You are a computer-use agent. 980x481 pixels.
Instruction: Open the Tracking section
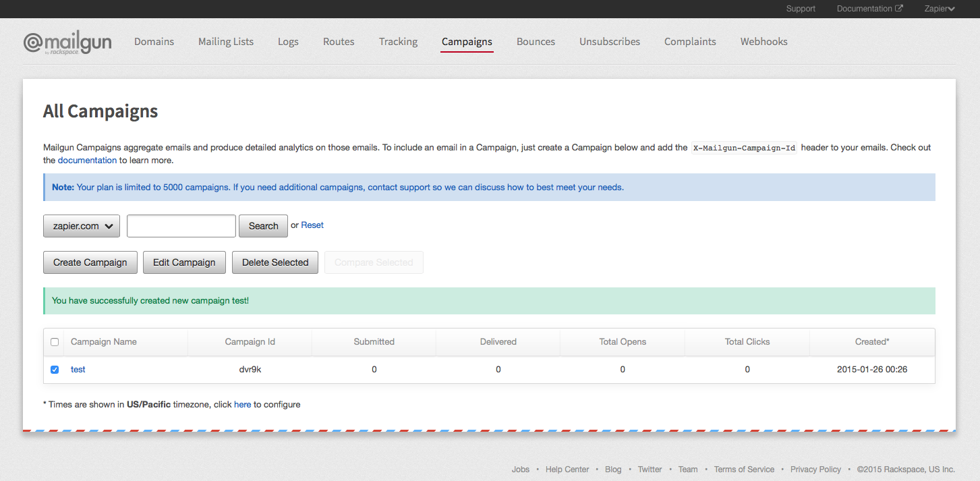click(x=398, y=41)
